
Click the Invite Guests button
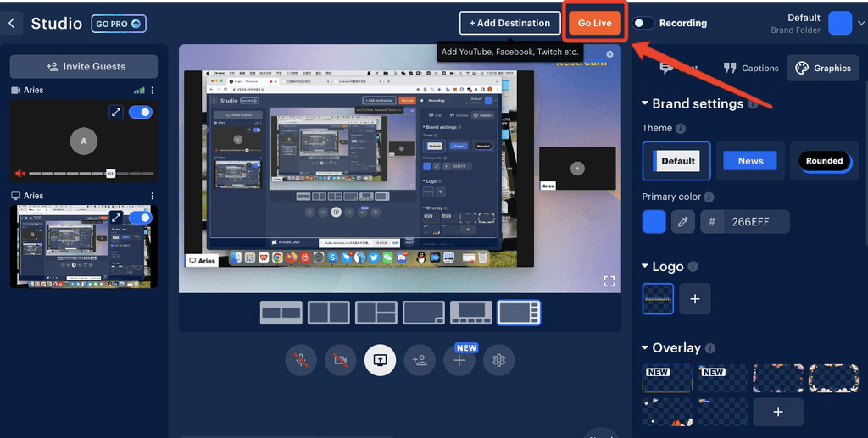click(84, 67)
